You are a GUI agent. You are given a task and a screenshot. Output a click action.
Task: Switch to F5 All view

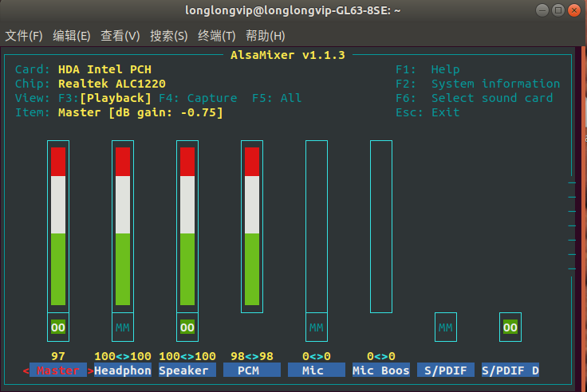[x=277, y=98]
